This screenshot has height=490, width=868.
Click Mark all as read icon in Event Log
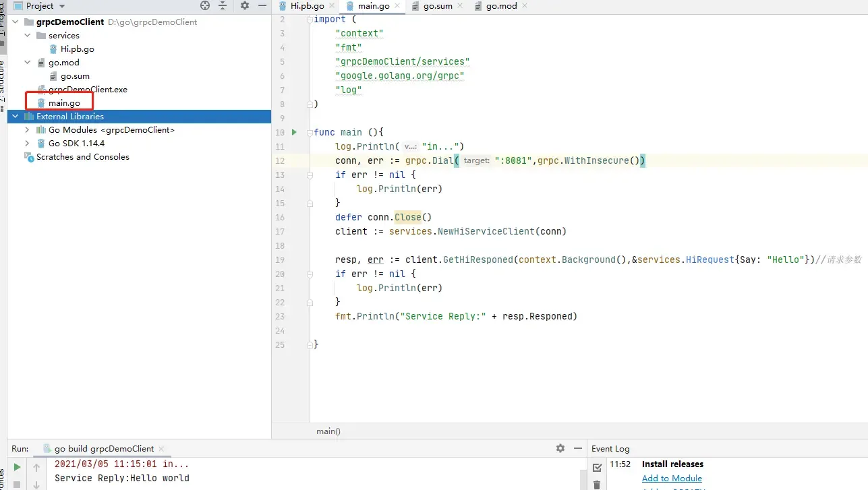coord(597,467)
